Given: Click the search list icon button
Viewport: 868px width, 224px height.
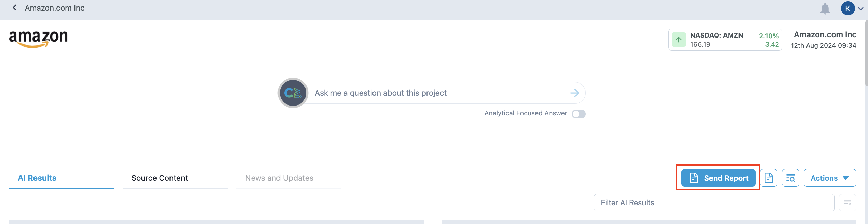Looking at the screenshot, I should [790, 178].
